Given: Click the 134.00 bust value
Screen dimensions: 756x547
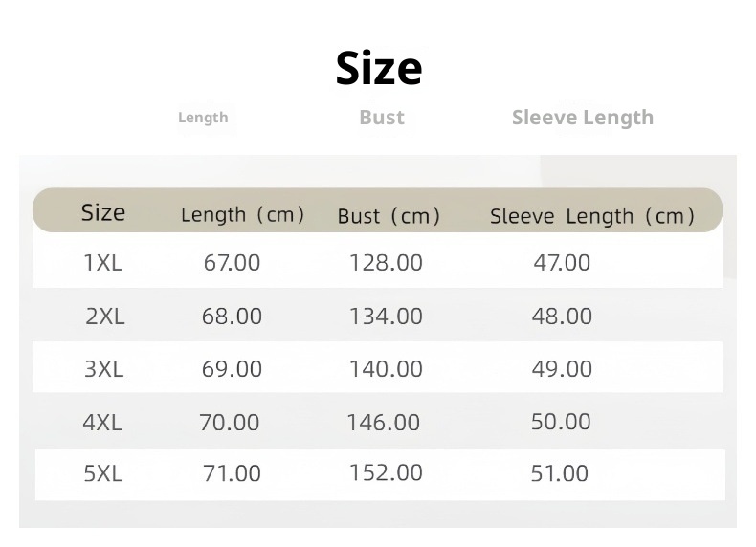Looking at the screenshot, I should 386,317.
